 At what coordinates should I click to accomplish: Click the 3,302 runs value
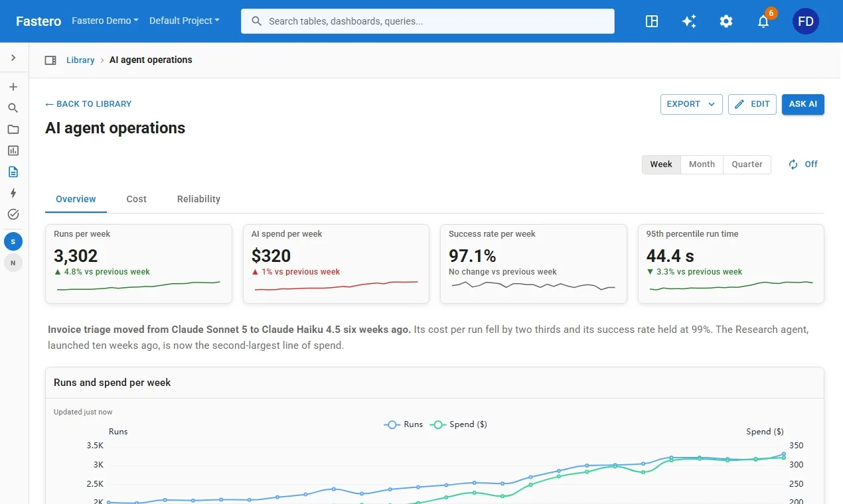click(x=76, y=255)
